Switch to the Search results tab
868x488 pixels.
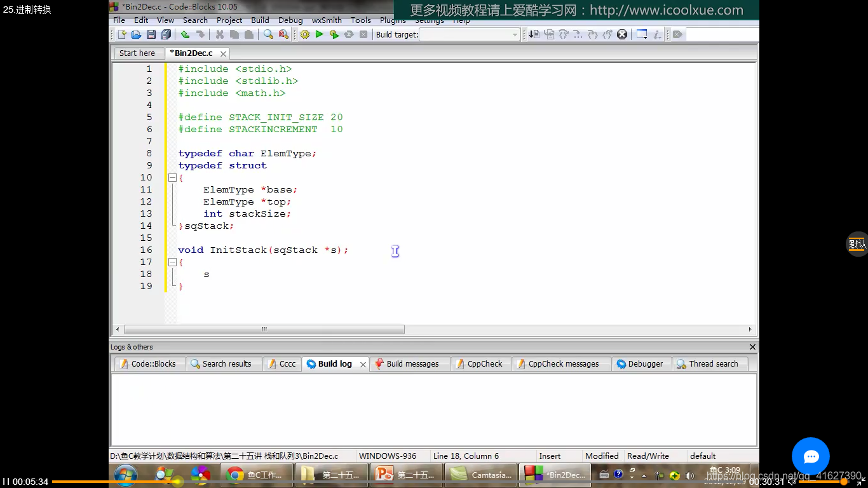coord(224,364)
